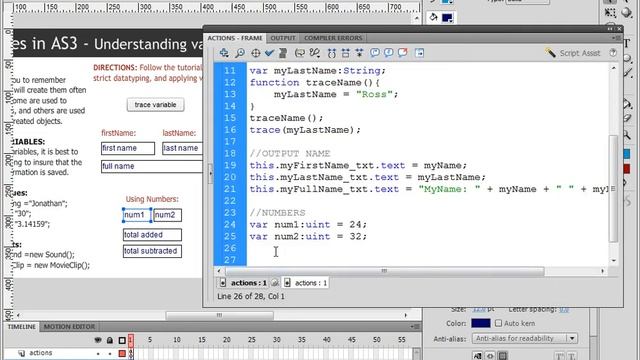Click Show/Hide toolbox icon

419,53
